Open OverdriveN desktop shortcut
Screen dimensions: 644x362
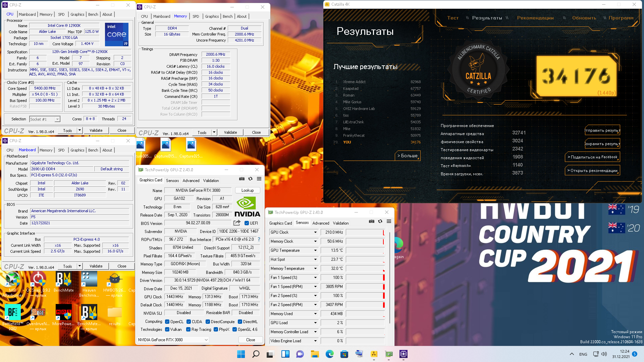[38, 317]
